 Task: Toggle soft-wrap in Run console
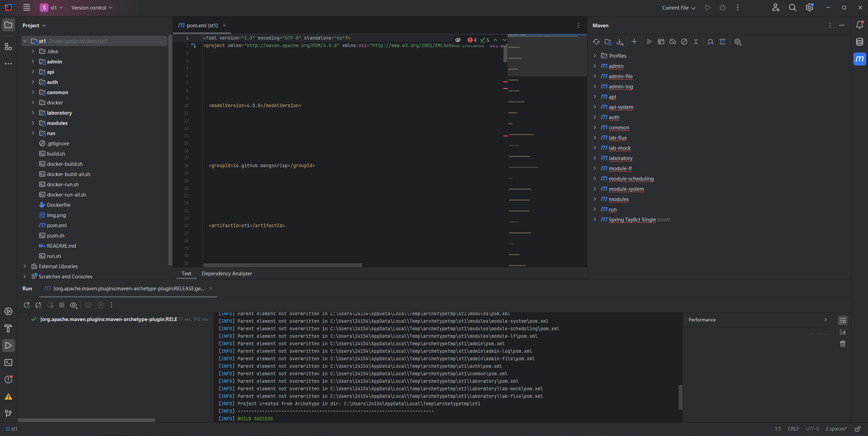pyautogui.click(x=842, y=320)
